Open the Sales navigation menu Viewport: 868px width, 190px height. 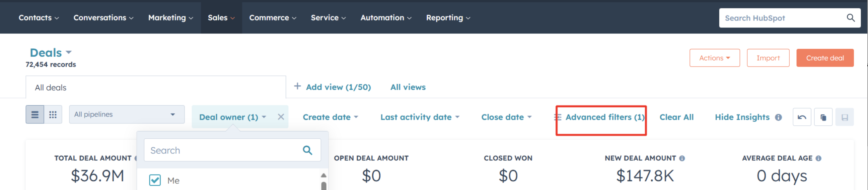click(x=221, y=18)
